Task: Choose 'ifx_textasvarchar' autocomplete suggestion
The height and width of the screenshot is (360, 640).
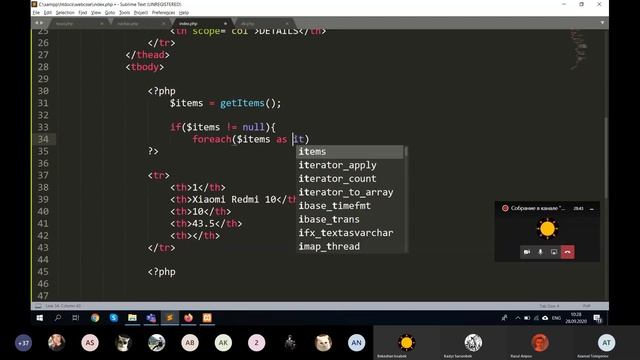Action: click(x=350, y=233)
